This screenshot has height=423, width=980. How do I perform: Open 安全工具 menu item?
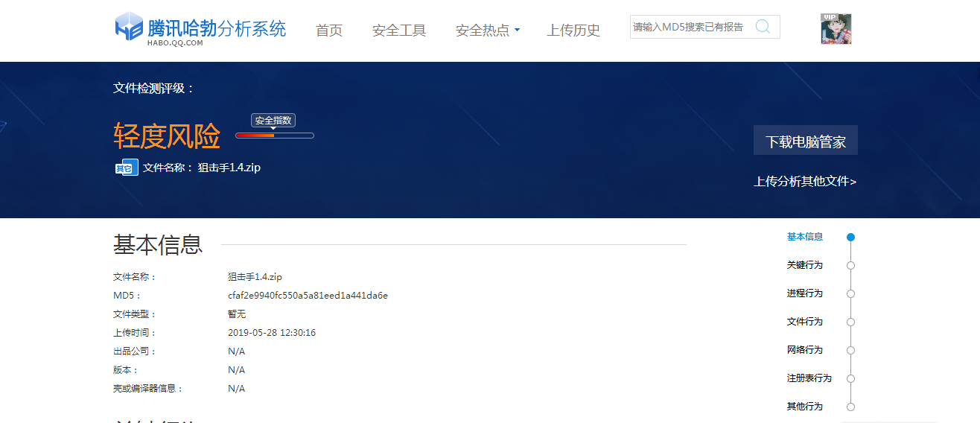click(399, 31)
